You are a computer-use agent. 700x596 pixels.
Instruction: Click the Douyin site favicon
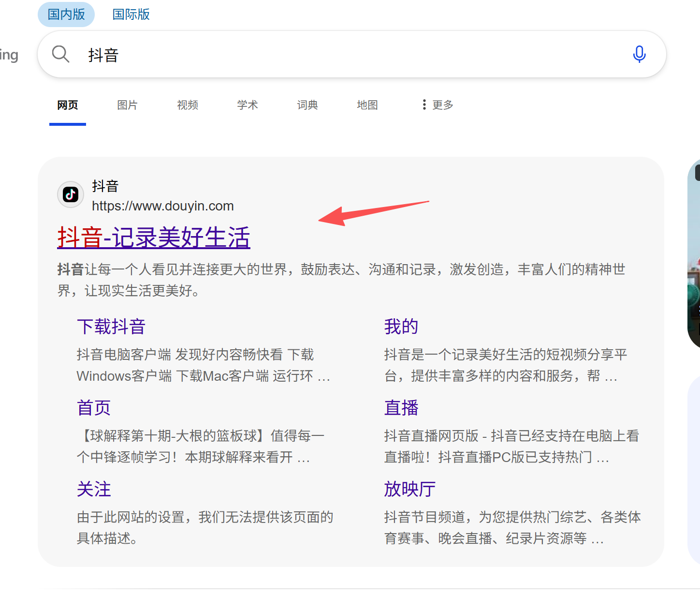(71, 194)
